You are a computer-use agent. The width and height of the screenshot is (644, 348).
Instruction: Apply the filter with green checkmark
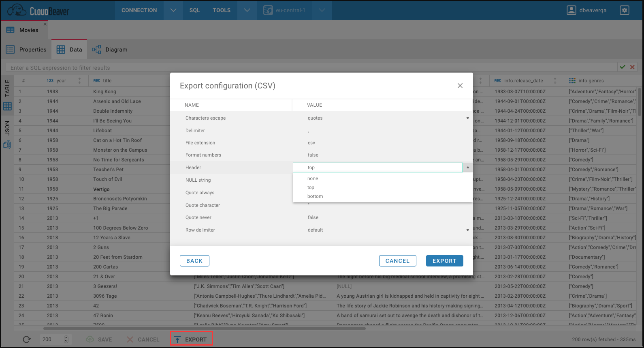(623, 67)
